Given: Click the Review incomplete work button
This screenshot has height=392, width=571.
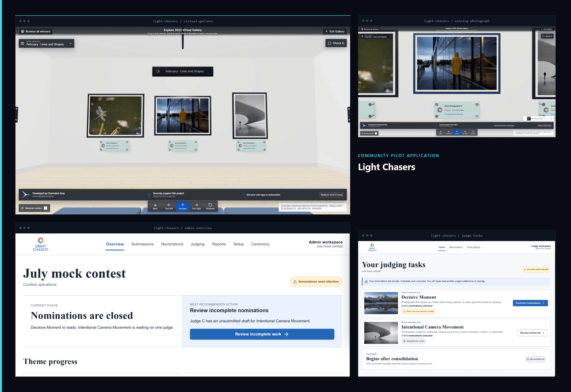Looking at the screenshot, I should pyautogui.click(x=262, y=334).
